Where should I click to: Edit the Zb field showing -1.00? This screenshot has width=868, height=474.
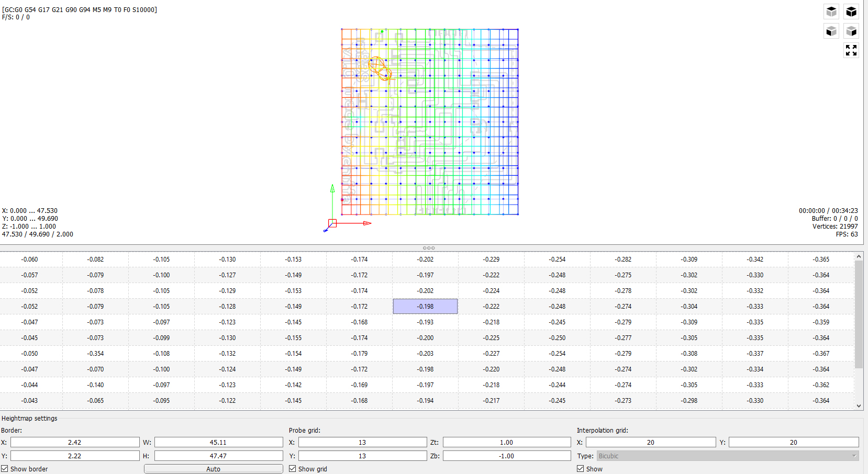[506, 456]
